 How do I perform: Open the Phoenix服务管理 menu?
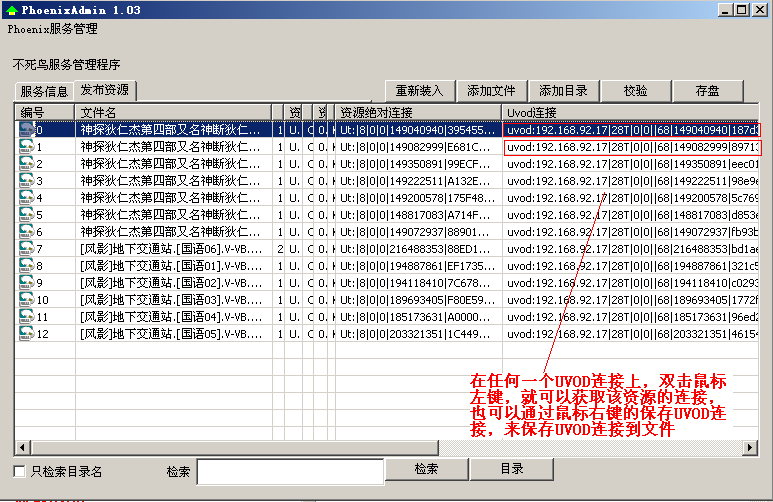point(52,29)
